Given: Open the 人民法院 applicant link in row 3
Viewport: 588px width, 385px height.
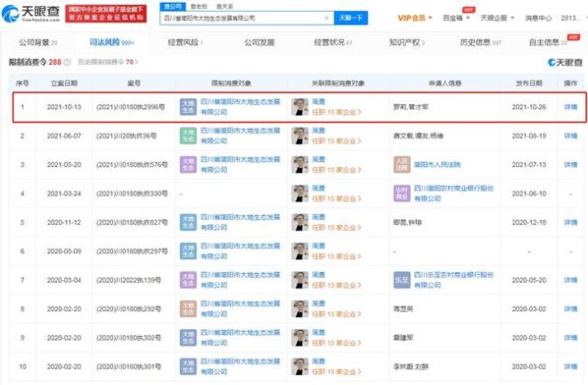Looking at the screenshot, I should pyautogui.click(x=437, y=164).
